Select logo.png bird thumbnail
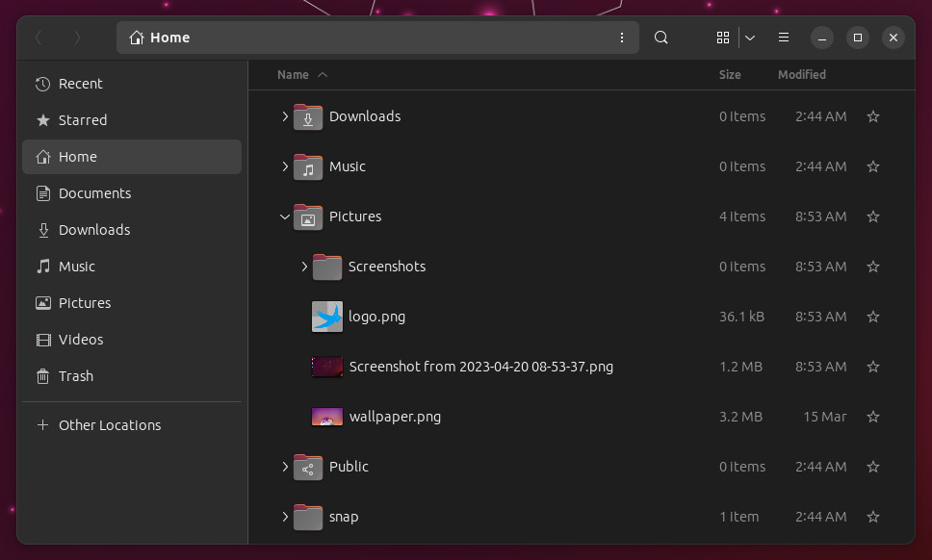This screenshot has width=932, height=560. 327,317
